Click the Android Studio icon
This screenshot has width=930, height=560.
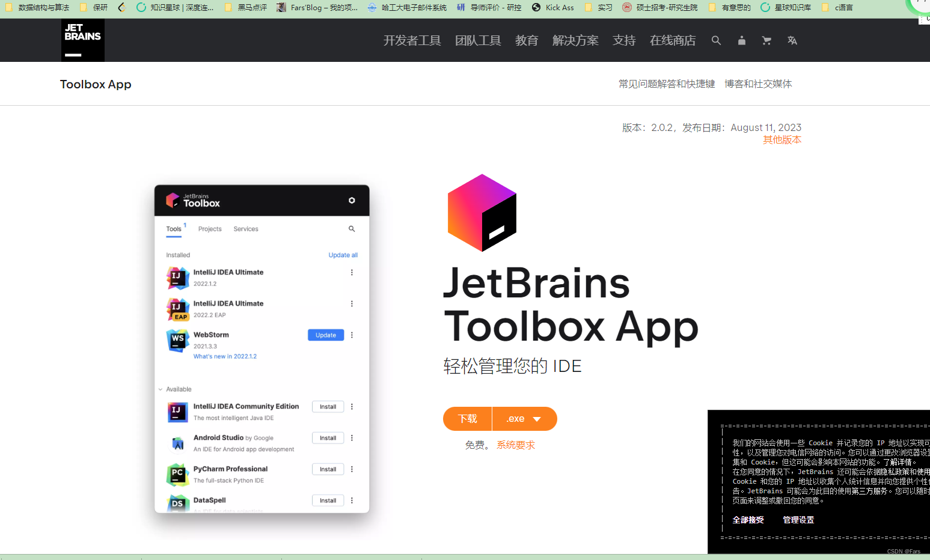pyautogui.click(x=177, y=443)
